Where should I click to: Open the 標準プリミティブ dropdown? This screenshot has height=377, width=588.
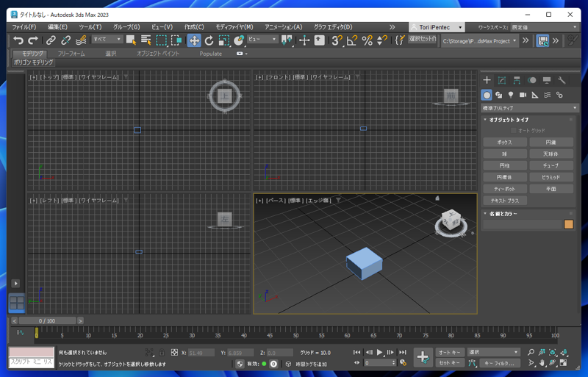(x=529, y=108)
